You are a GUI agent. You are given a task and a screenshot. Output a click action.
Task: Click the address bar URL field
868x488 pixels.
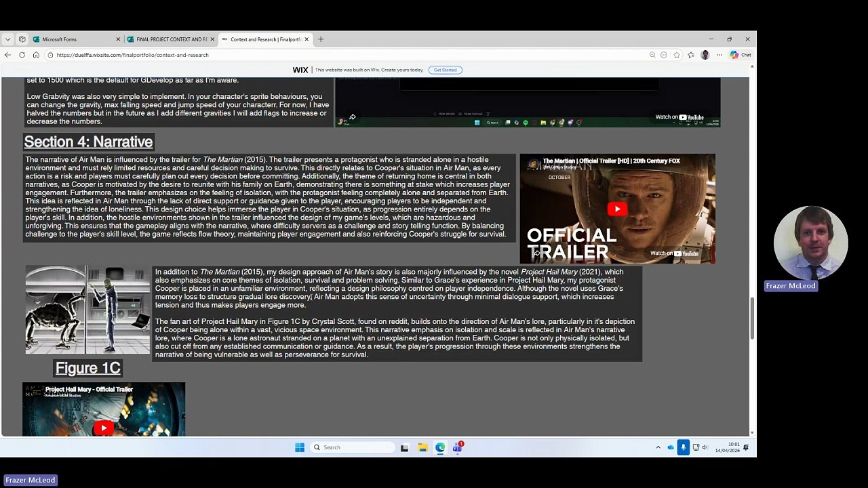[x=346, y=55]
